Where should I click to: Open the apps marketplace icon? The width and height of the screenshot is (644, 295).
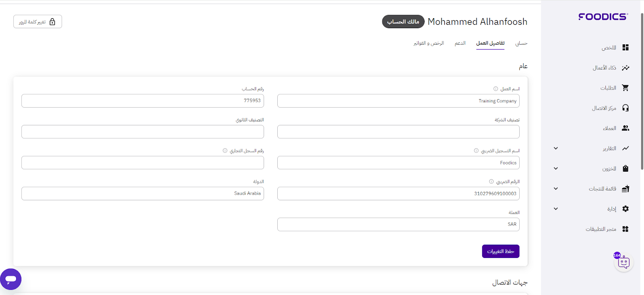(625, 229)
